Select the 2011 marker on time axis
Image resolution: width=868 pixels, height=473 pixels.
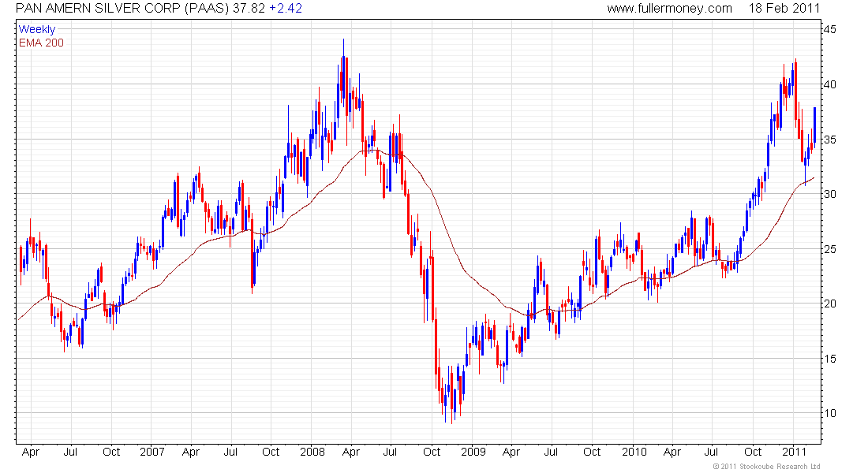[x=793, y=453]
